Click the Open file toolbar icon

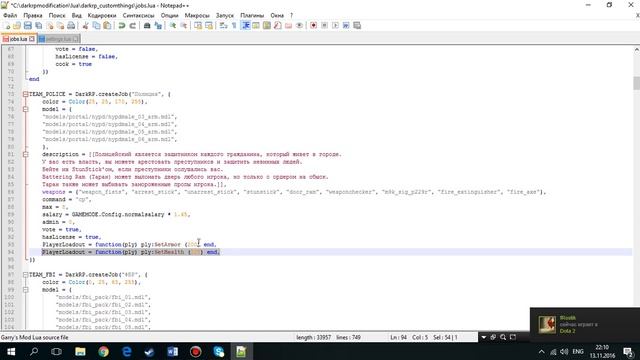pyautogui.click(x=17, y=26)
